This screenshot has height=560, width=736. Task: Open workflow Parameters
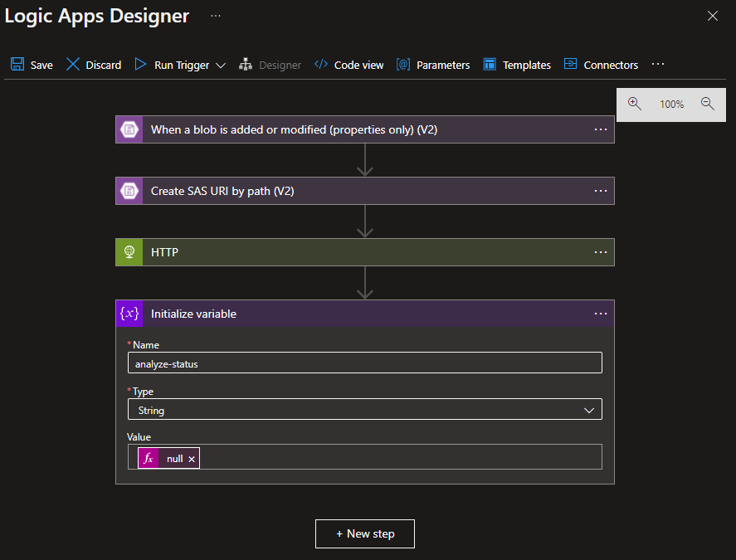pyautogui.click(x=432, y=65)
